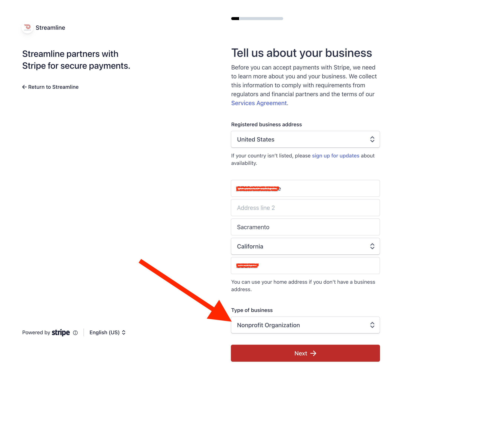
Task: Click the Stripe wordmark logo
Action: [x=61, y=332]
